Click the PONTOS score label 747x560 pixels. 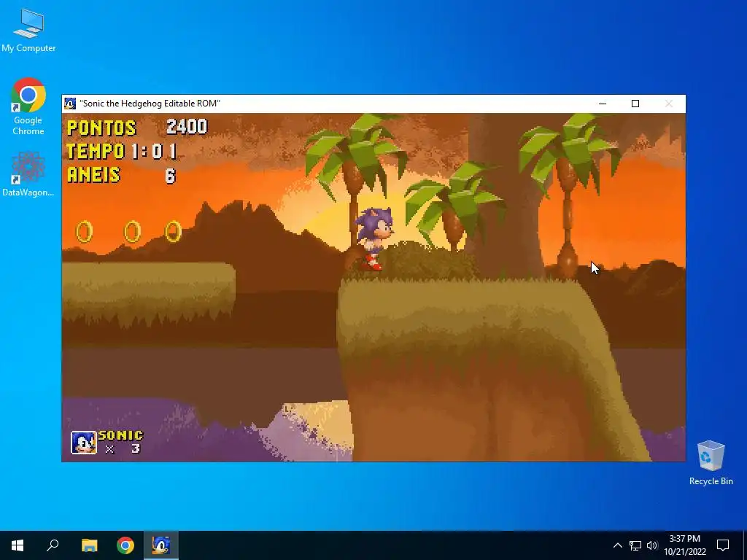tap(101, 128)
